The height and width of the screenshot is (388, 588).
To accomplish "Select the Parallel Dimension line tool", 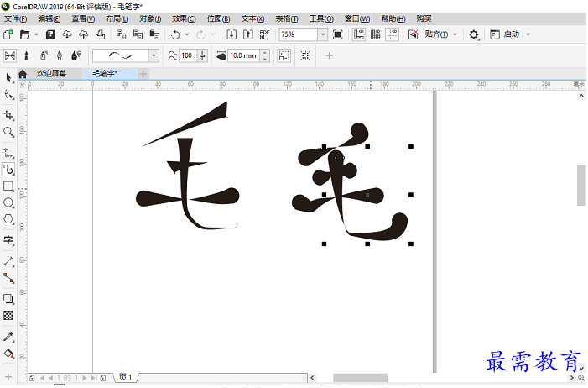I will coord(8,261).
